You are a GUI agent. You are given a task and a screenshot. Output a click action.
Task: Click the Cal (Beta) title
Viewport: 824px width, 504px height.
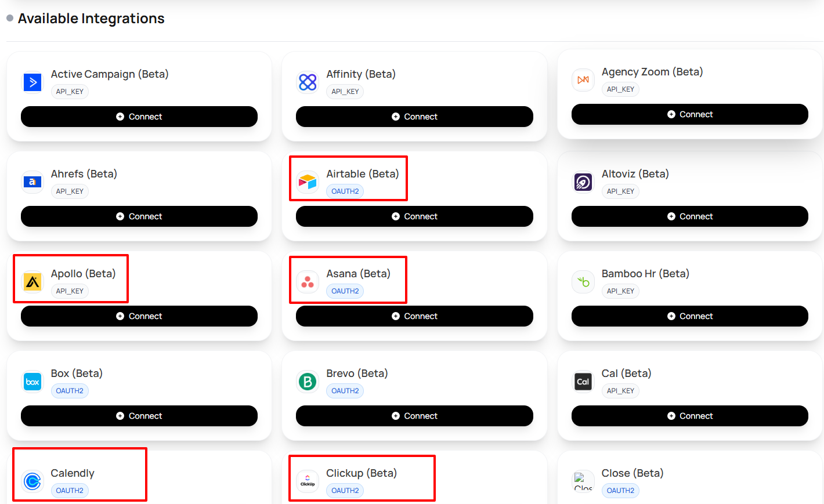click(627, 374)
